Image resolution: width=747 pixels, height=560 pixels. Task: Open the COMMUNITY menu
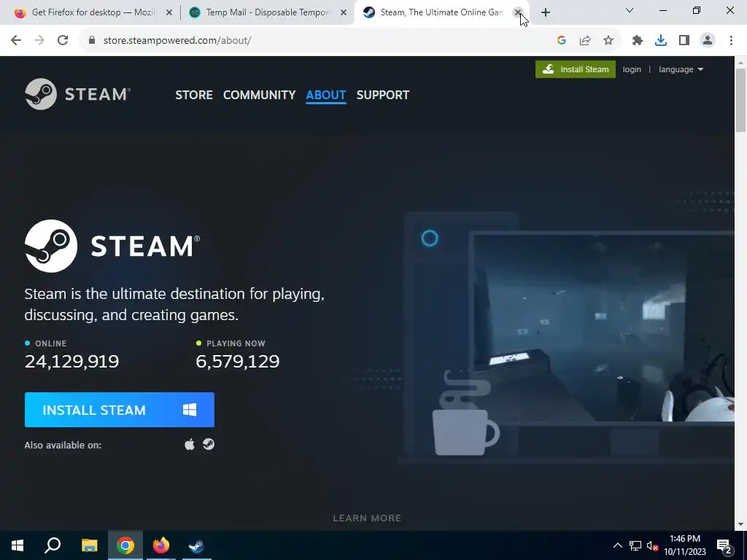pyautogui.click(x=259, y=96)
